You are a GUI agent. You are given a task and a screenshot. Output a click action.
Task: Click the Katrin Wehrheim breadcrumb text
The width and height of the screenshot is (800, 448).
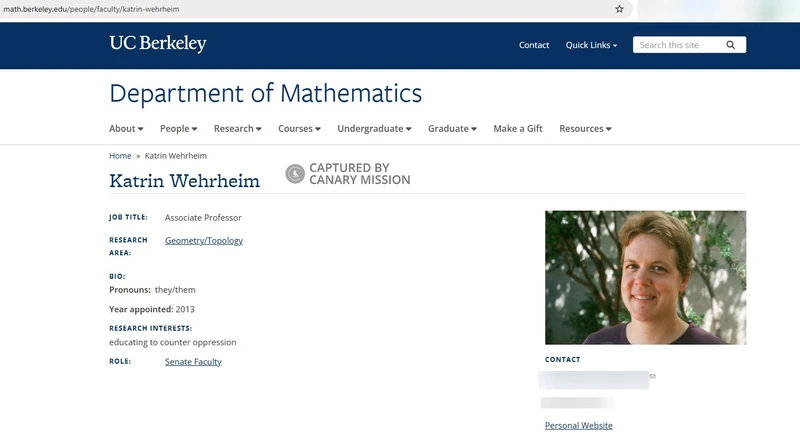[176, 156]
